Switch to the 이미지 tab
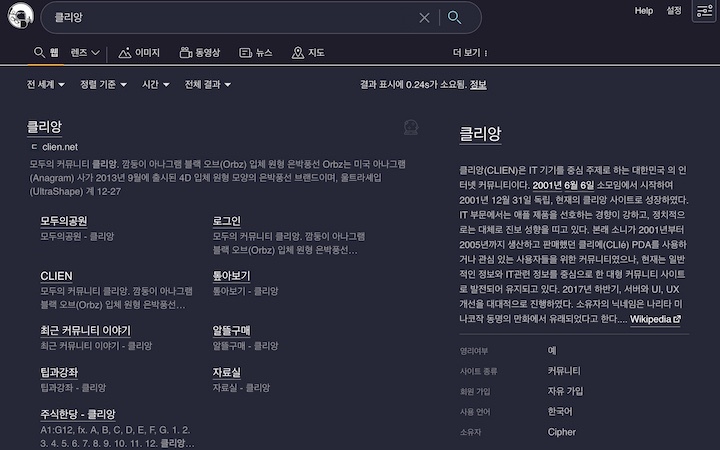Image resolution: width=720 pixels, height=450 pixels. click(139, 53)
